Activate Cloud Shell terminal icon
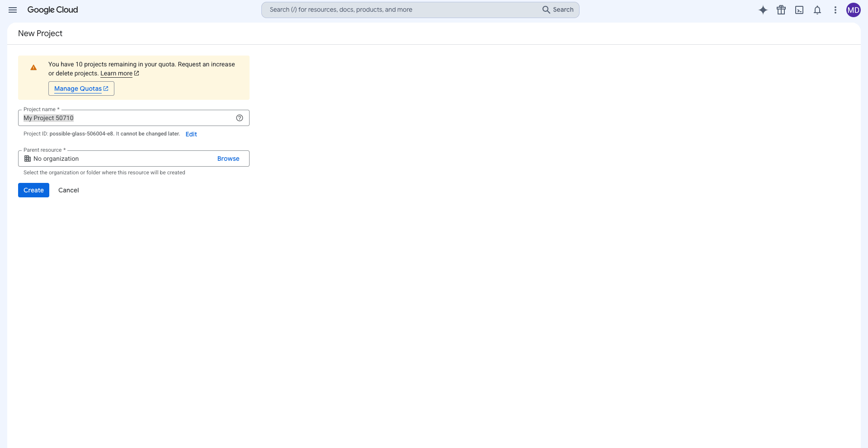This screenshot has height=448, width=868. pyautogui.click(x=799, y=10)
